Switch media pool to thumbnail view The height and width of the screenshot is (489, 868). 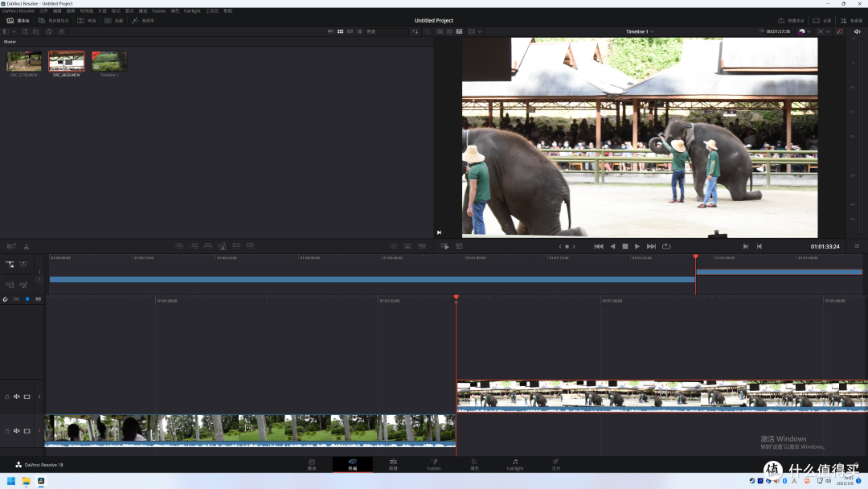point(341,31)
